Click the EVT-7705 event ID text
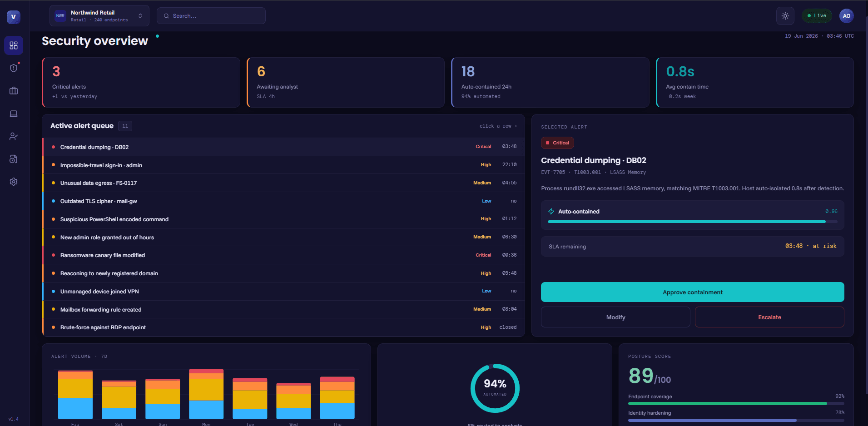 (553, 172)
